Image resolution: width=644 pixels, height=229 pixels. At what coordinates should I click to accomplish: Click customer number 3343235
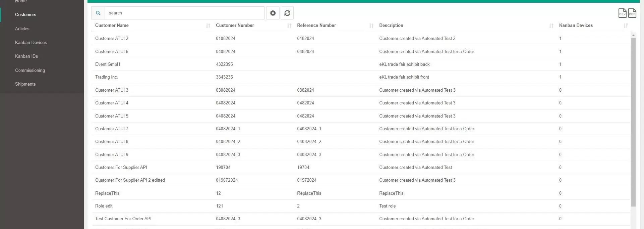click(x=224, y=77)
